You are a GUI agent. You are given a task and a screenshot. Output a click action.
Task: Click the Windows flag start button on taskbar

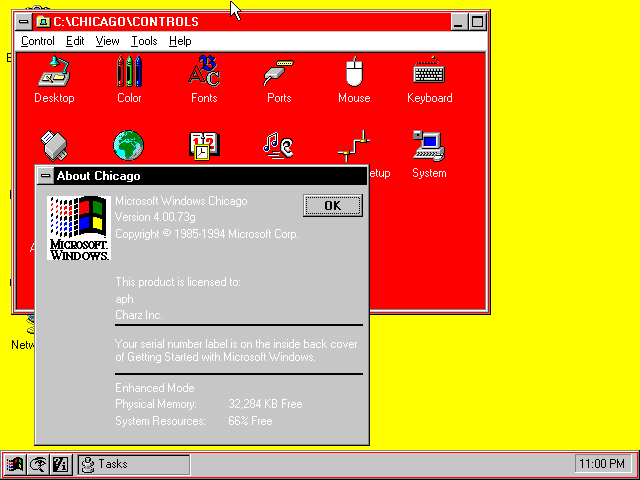click(15, 464)
